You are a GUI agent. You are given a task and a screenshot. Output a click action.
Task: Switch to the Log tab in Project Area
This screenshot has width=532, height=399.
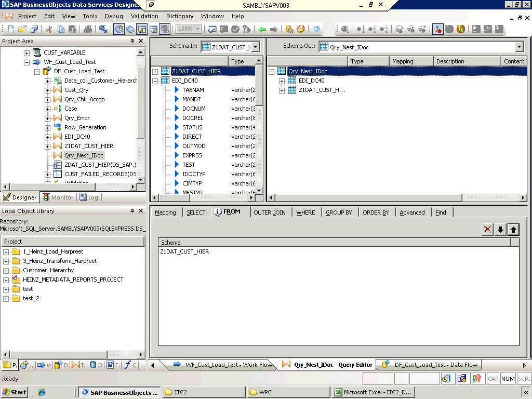89,197
